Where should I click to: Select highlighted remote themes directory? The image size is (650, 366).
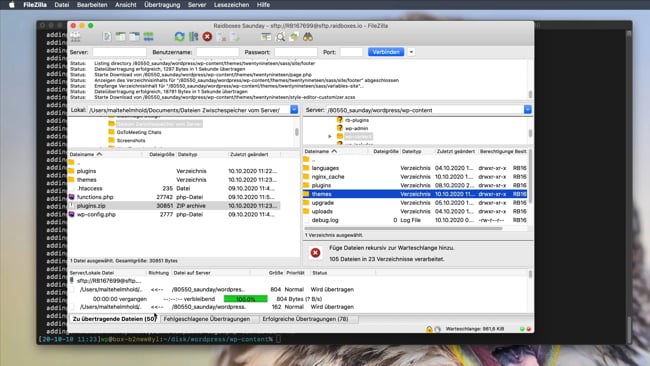(x=416, y=194)
